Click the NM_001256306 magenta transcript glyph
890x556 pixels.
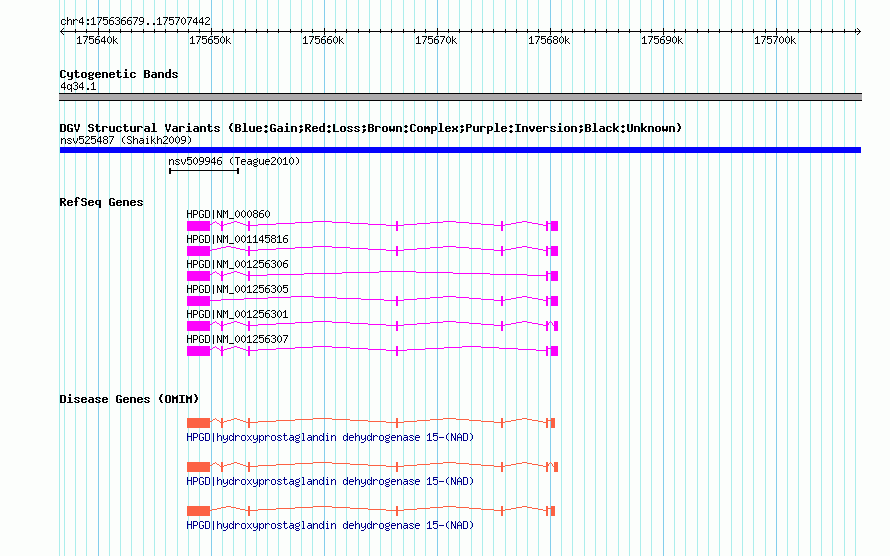coord(372,276)
